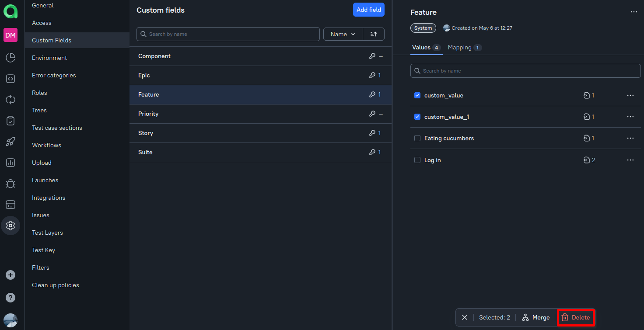Check the Eating cucumbers checkbox
Viewport: 644px width, 330px height.
[x=417, y=138]
